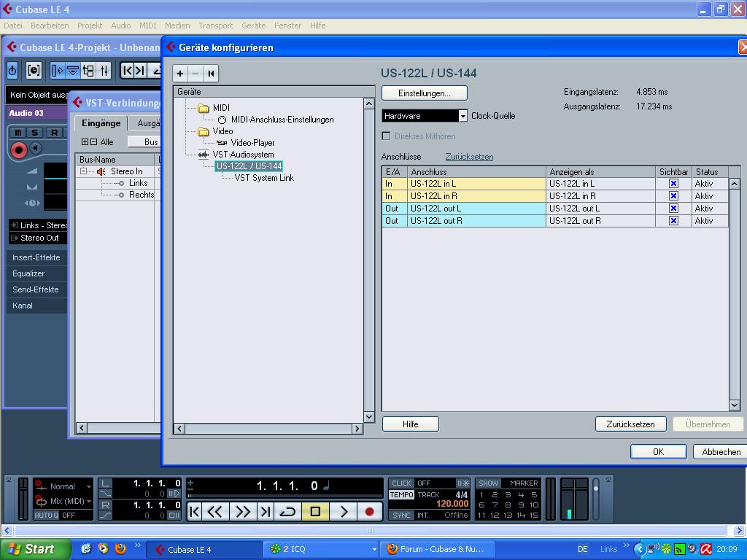Image resolution: width=747 pixels, height=560 pixels.
Task: Click the reset-to-first arrow icon beside minus
Action: [x=211, y=74]
